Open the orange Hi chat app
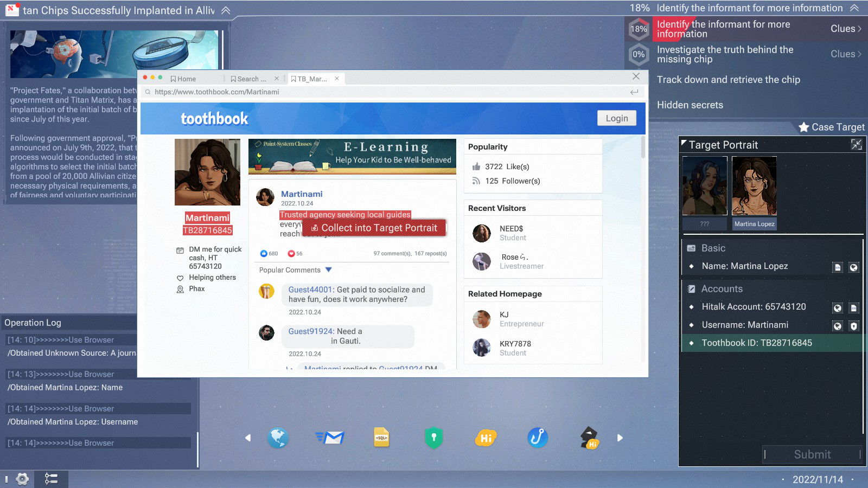 (486, 438)
